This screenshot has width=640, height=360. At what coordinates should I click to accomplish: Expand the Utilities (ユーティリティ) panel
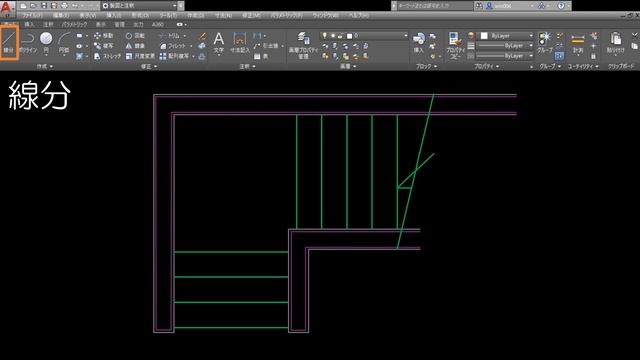tap(583, 66)
